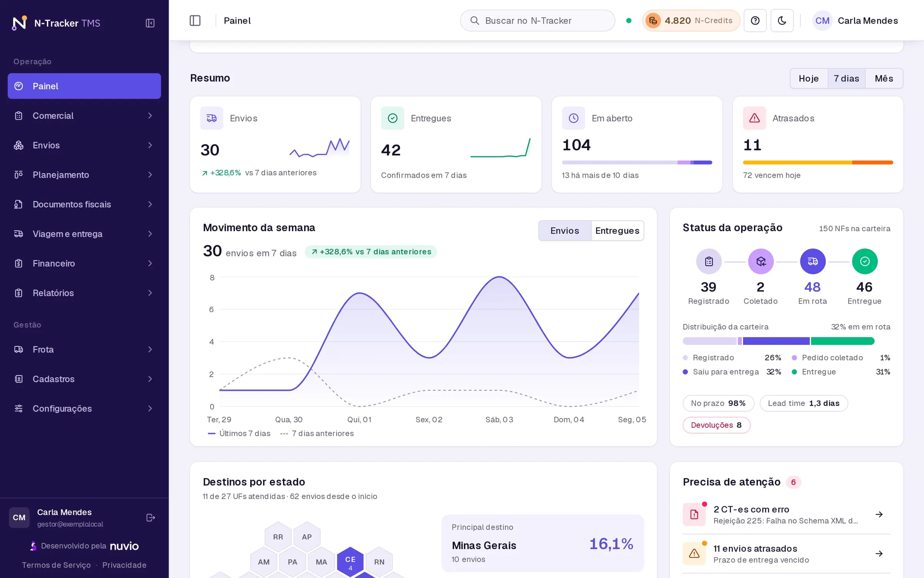Click the Em aberto progress bar
Image resolution: width=924 pixels, height=578 pixels.
coord(637,163)
